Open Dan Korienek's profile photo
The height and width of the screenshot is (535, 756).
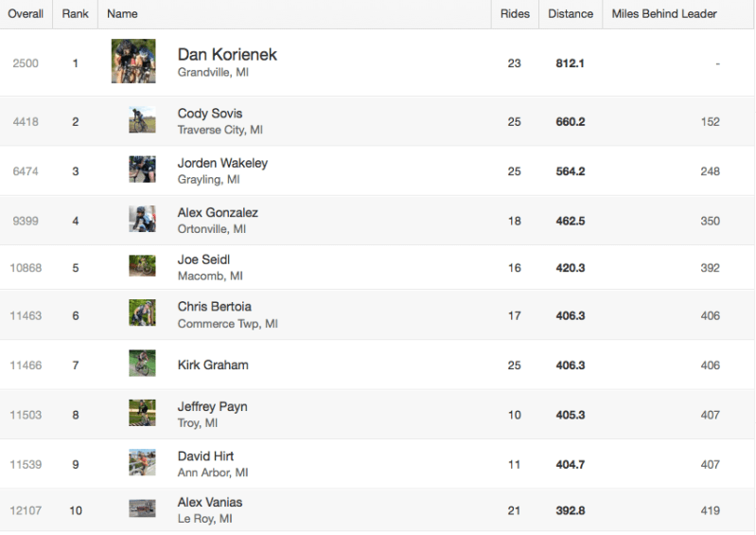click(x=132, y=62)
